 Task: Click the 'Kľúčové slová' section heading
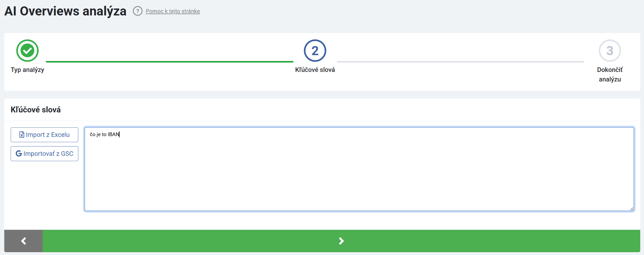point(36,110)
